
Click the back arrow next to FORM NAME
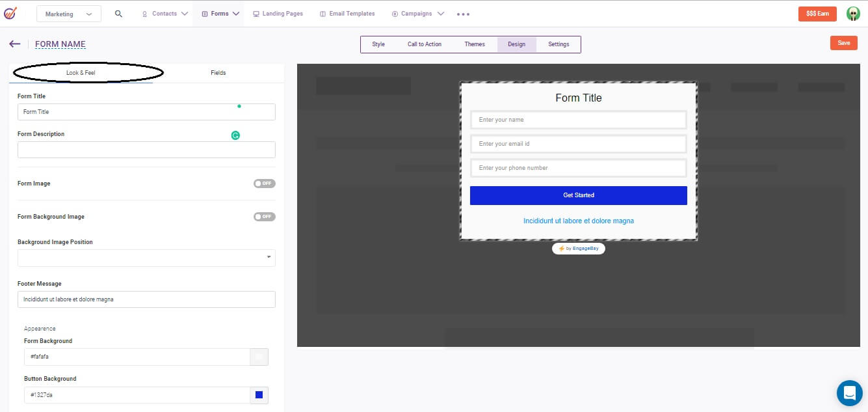tap(14, 44)
